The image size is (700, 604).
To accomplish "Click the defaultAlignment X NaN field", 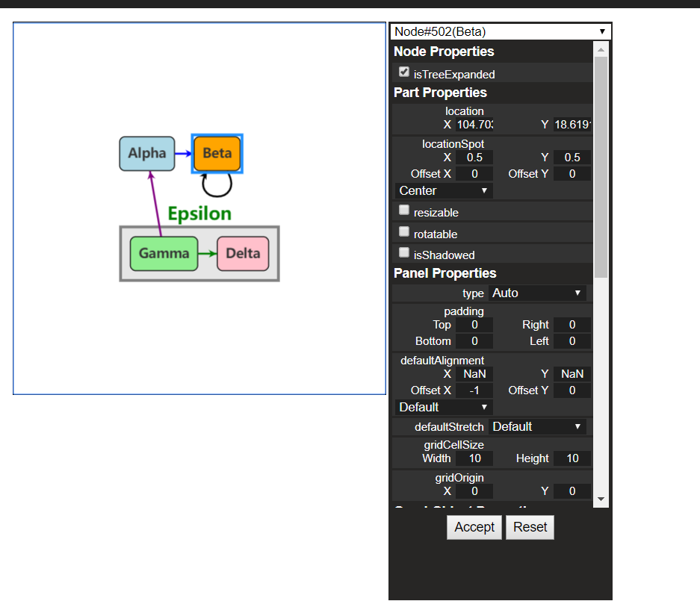I will pos(474,374).
